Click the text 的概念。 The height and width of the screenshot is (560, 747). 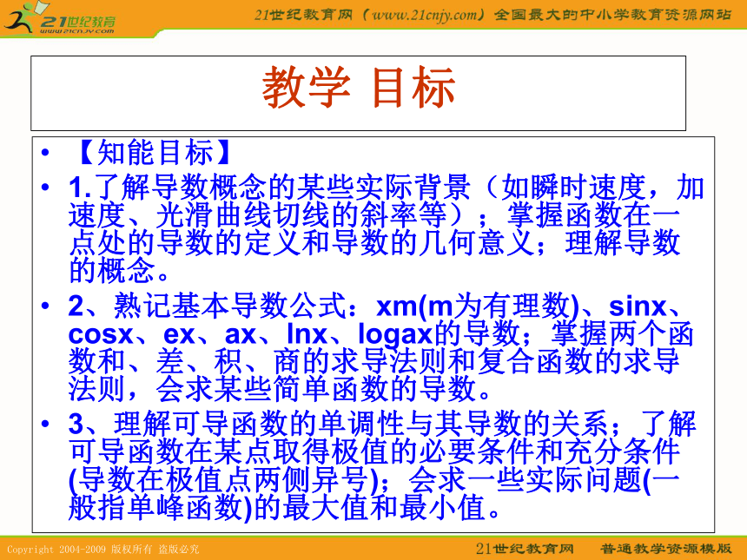tap(120, 269)
